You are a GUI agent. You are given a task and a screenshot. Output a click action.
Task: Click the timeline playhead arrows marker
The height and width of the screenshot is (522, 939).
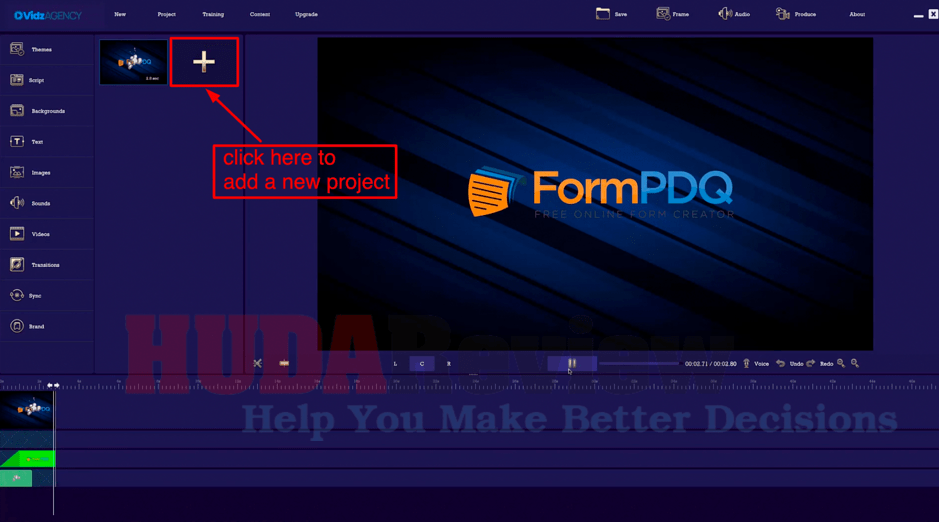point(53,385)
